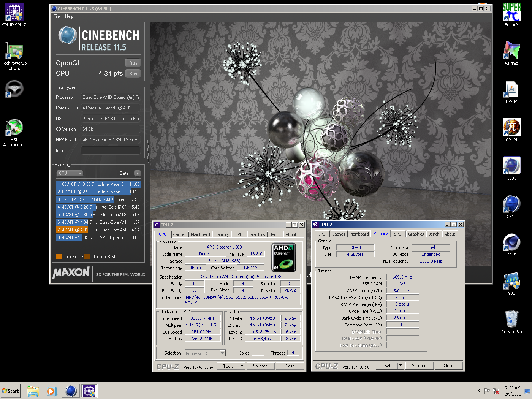Screen dimensions: 532x399
Task: Run the CPU benchmark
Action: 133,74
